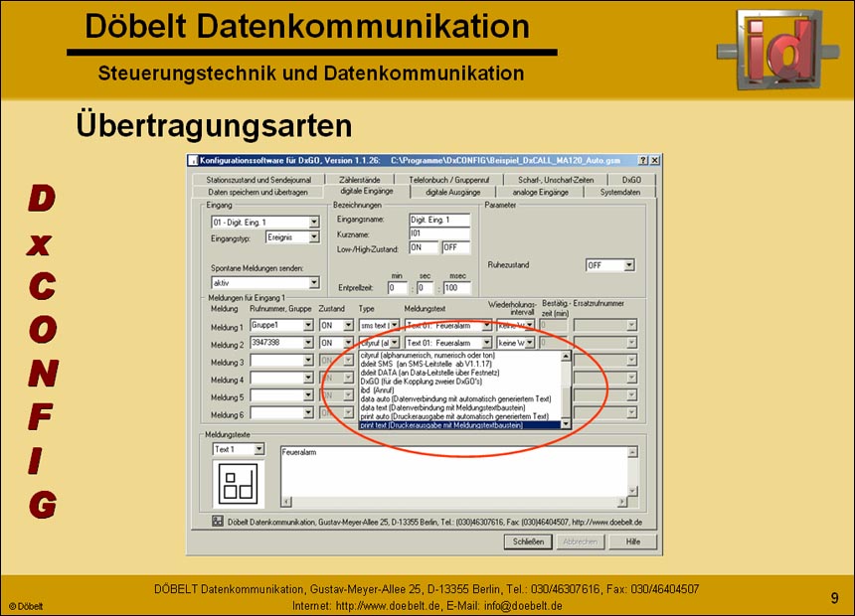Image resolution: width=855 pixels, height=616 pixels.
Task: Click the Schließen button
Action: pos(528,541)
